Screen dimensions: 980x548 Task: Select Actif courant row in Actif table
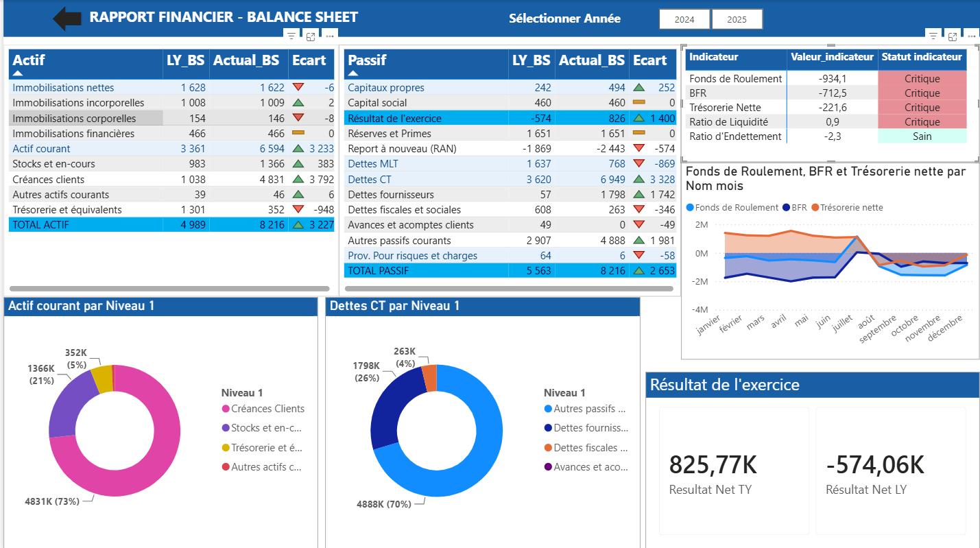171,148
